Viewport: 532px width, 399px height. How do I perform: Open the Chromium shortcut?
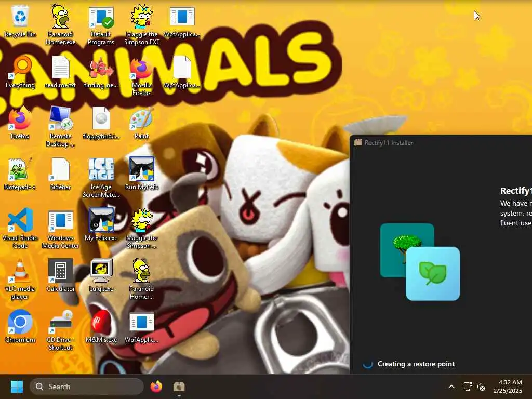(20, 326)
